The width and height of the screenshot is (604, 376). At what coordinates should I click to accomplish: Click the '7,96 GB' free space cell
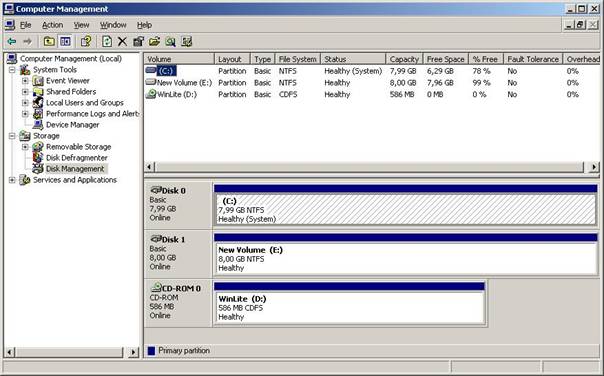(440, 83)
